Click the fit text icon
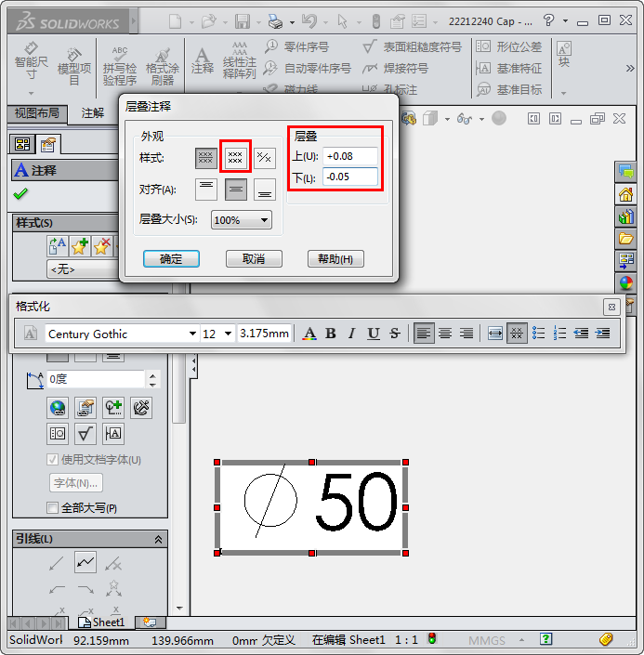The image size is (644, 655). click(x=495, y=334)
